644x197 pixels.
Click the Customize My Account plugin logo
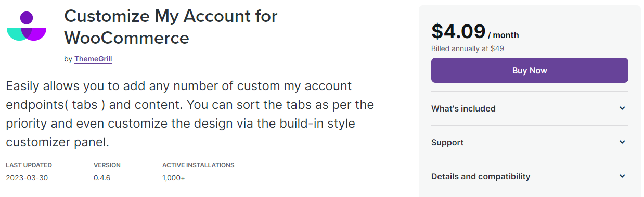point(27,26)
